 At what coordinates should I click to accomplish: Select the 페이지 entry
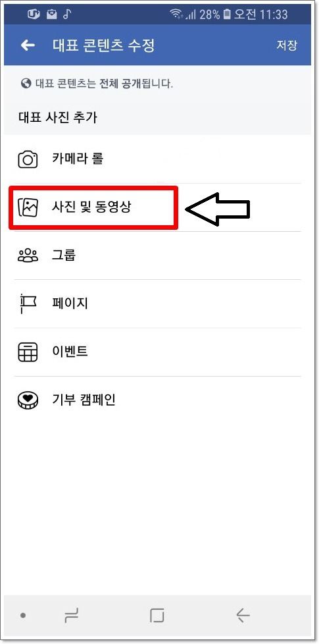(x=157, y=304)
